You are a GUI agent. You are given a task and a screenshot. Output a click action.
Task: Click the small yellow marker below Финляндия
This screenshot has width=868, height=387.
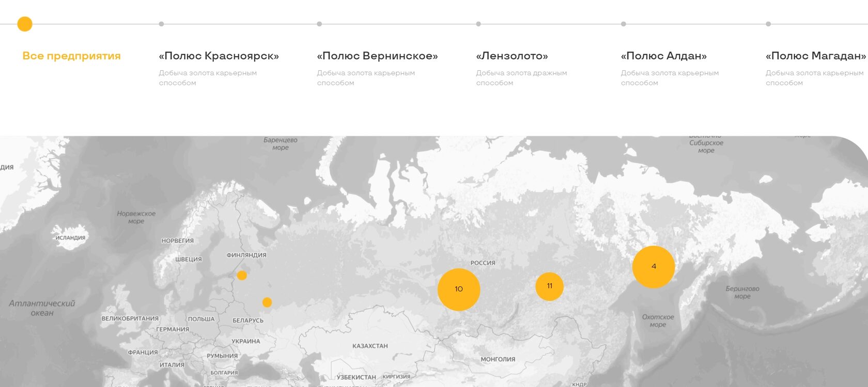(242, 276)
